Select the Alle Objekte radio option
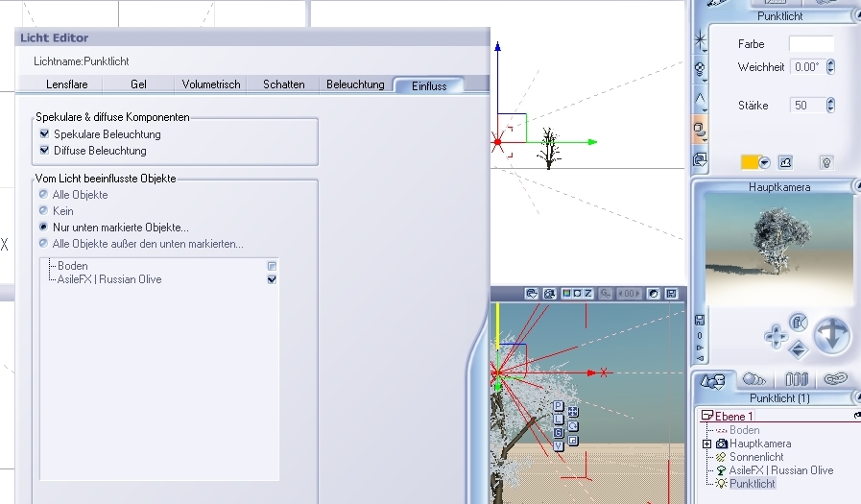Viewport: 861px width, 504px height. pos(43,194)
